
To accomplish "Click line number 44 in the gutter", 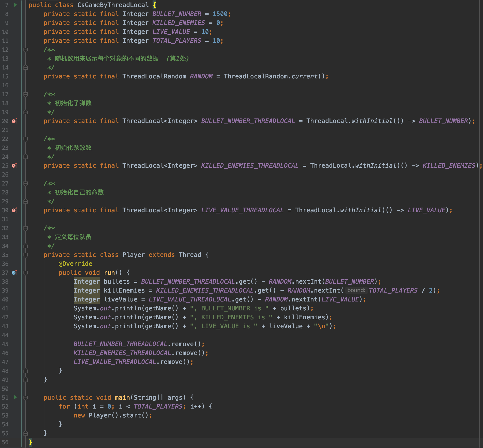I will pos(5,335).
